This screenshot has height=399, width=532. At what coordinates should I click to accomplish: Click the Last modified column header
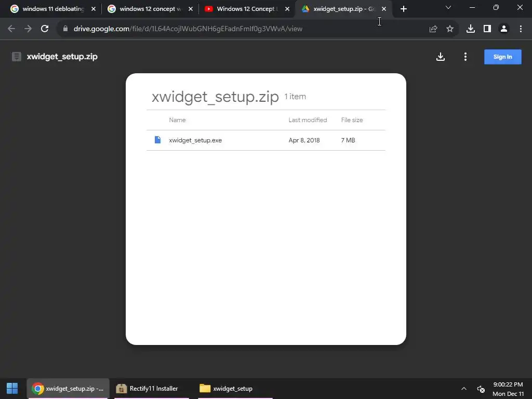click(308, 120)
